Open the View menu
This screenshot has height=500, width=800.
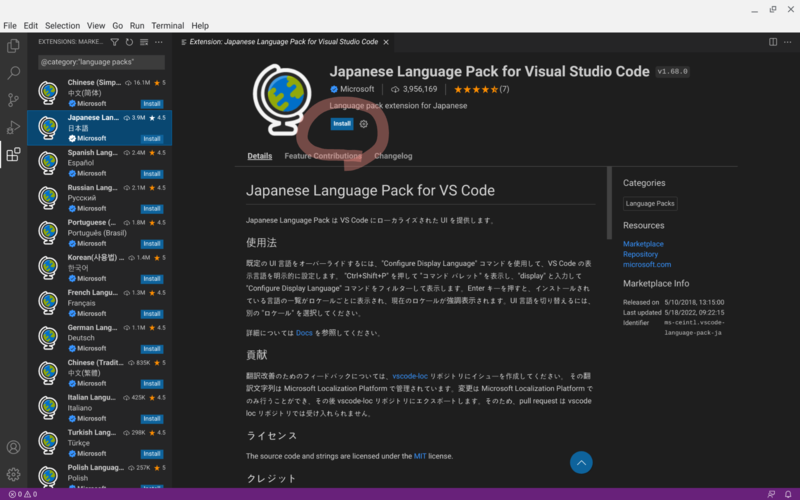point(96,26)
